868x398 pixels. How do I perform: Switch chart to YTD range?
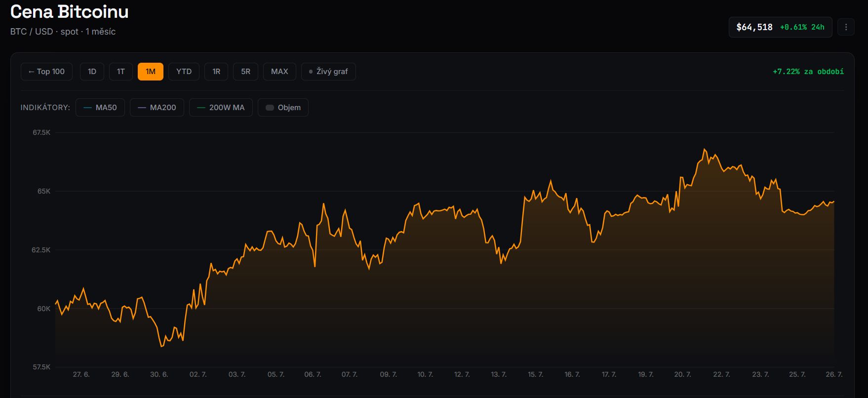click(x=184, y=72)
